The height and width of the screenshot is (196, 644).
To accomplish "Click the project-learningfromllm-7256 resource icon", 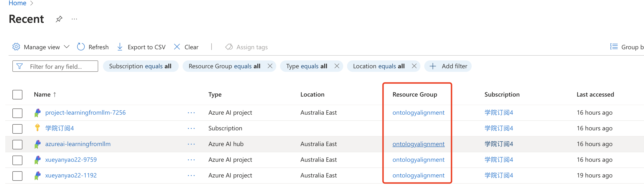I will (37, 113).
